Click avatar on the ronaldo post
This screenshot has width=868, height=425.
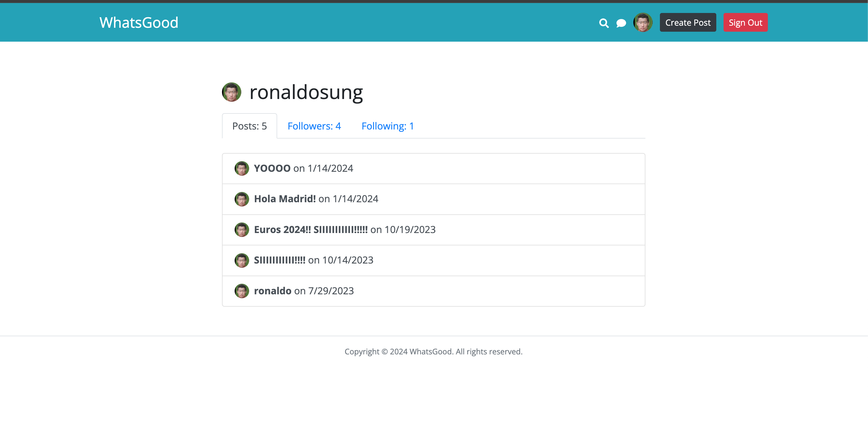pyautogui.click(x=242, y=291)
